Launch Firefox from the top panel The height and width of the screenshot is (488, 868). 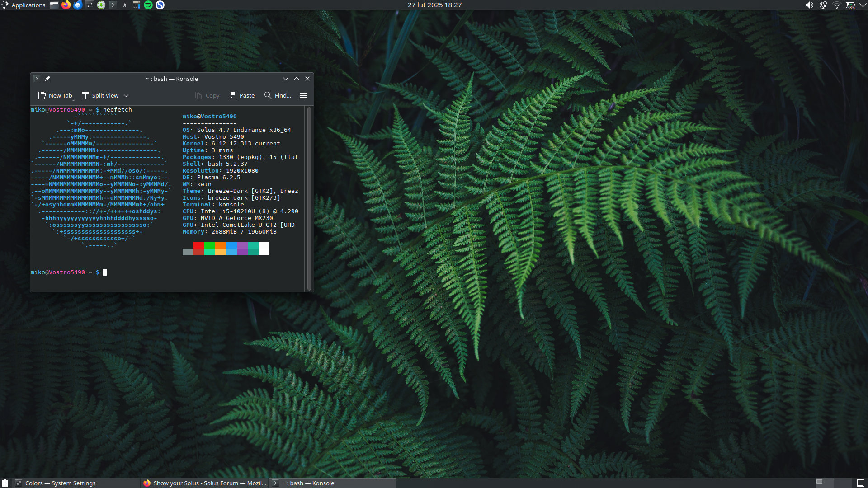pos(66,5)
